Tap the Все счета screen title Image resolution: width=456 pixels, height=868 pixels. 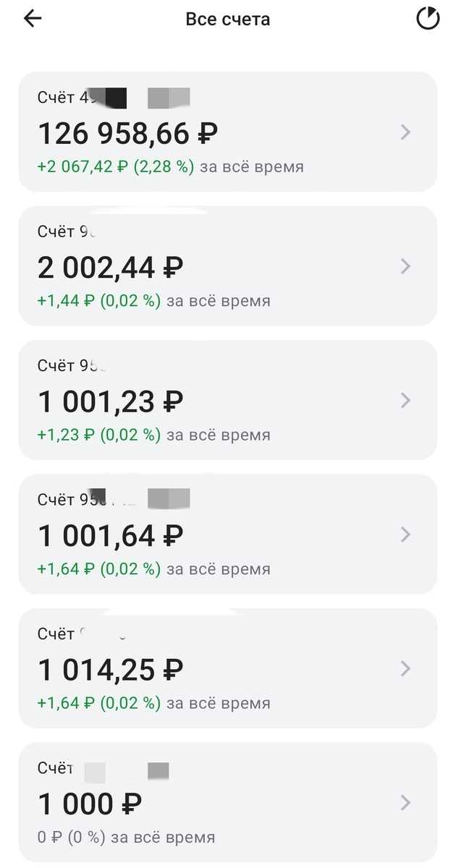[x=228, y=19]
